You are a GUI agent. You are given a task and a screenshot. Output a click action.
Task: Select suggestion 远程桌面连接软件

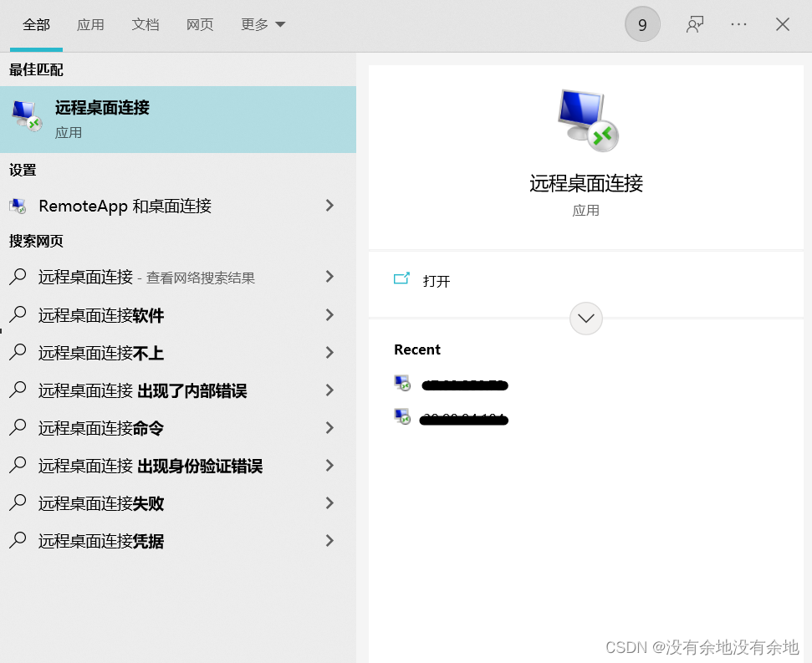pos(177,314)
